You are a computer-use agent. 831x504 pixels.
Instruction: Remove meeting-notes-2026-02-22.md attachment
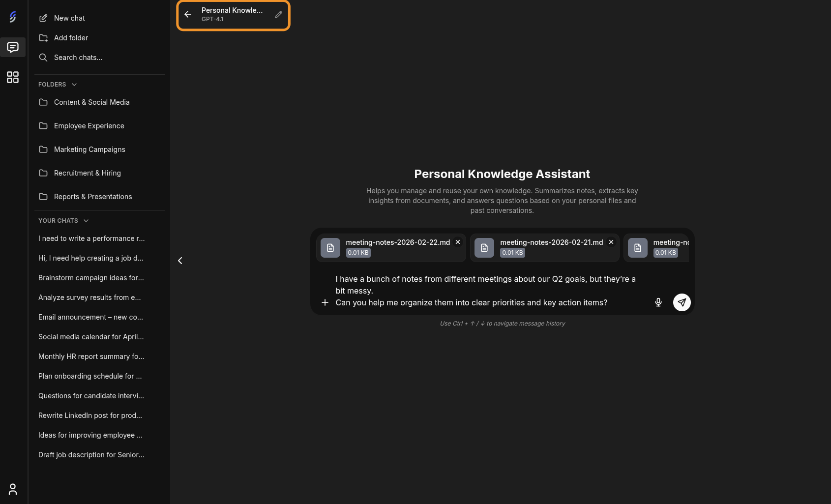[x=458, y=242]
